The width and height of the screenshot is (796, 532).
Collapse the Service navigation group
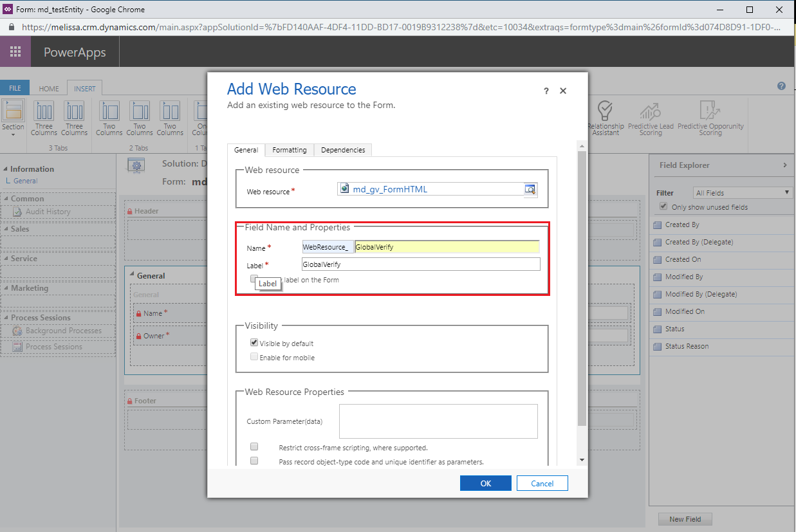[6, 259]
